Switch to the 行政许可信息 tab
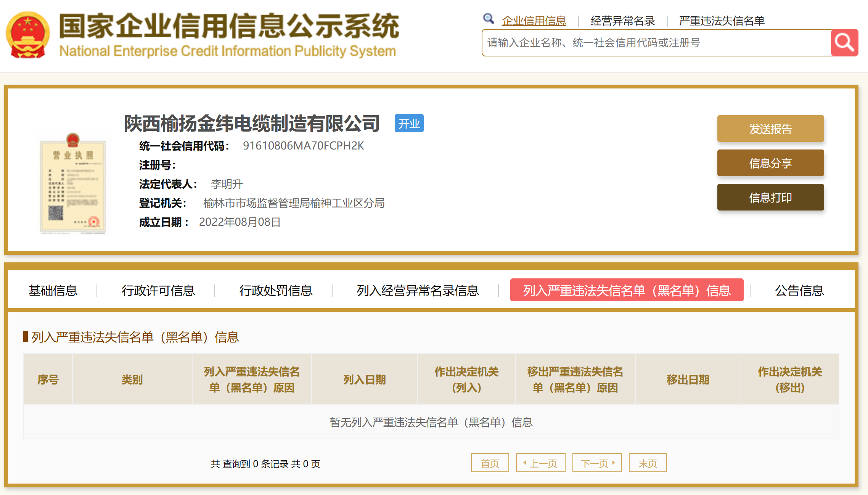868x495 pixels. [x=158, y=291]
